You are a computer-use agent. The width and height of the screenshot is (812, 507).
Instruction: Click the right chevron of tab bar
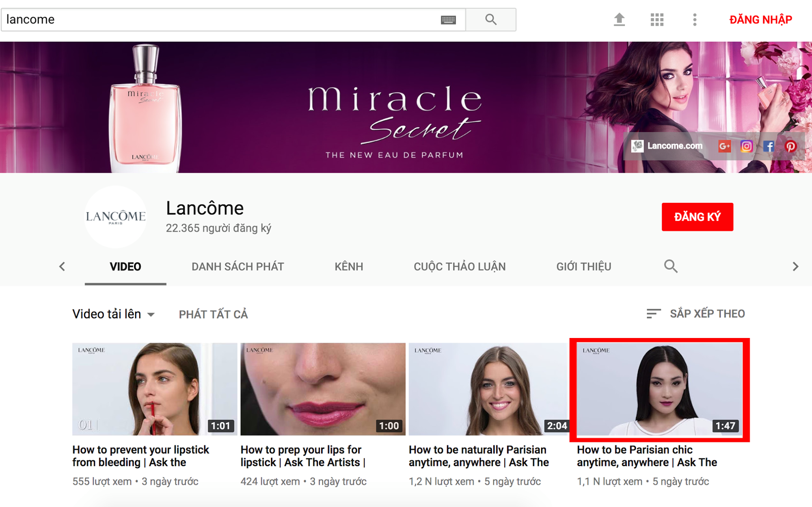pyautogui.click(x=795, y=266)
